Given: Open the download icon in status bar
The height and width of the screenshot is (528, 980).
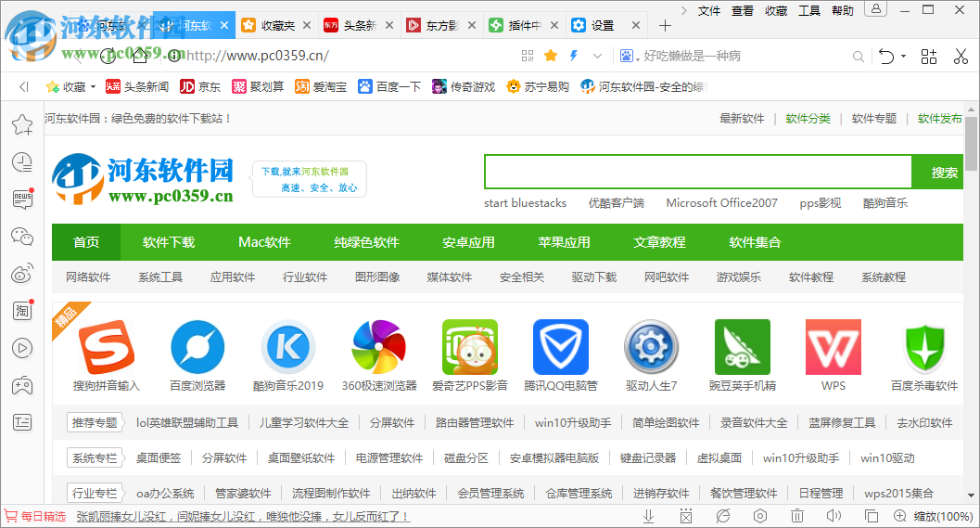Looking at the screenshot, I should coord(648,516).
